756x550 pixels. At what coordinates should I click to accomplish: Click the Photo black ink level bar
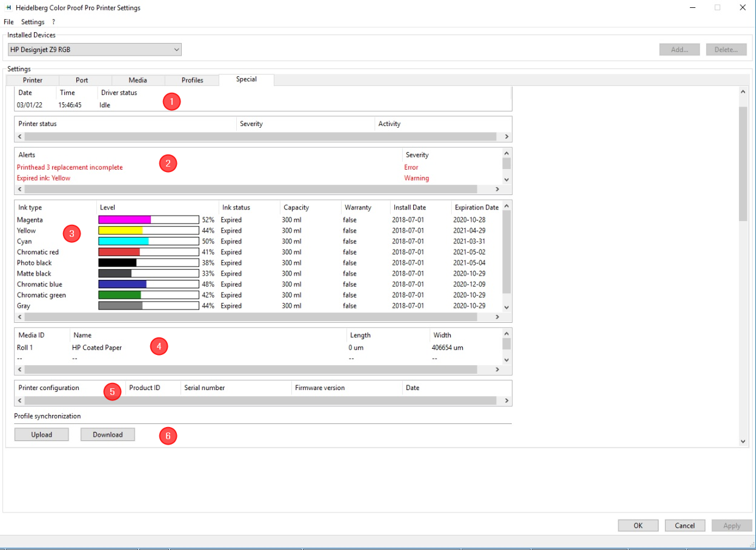[148, 263]
